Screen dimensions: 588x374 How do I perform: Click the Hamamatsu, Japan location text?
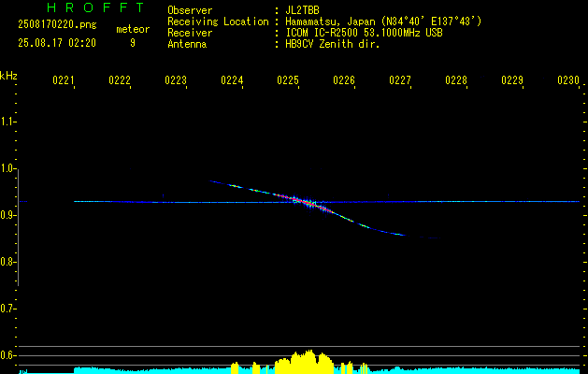383,22
